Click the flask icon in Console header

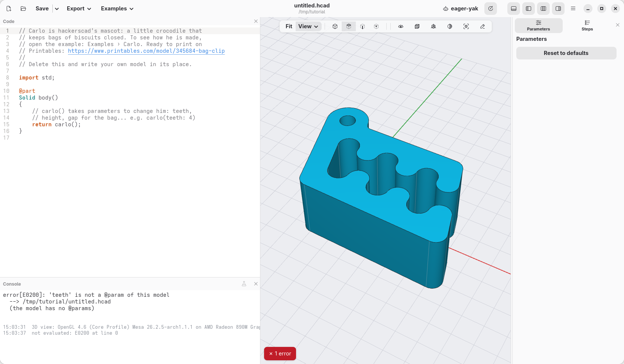coord(244,284)
